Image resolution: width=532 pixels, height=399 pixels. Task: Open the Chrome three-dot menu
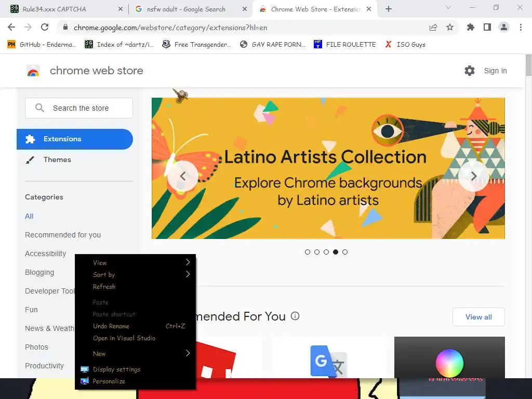pos(521,27)
